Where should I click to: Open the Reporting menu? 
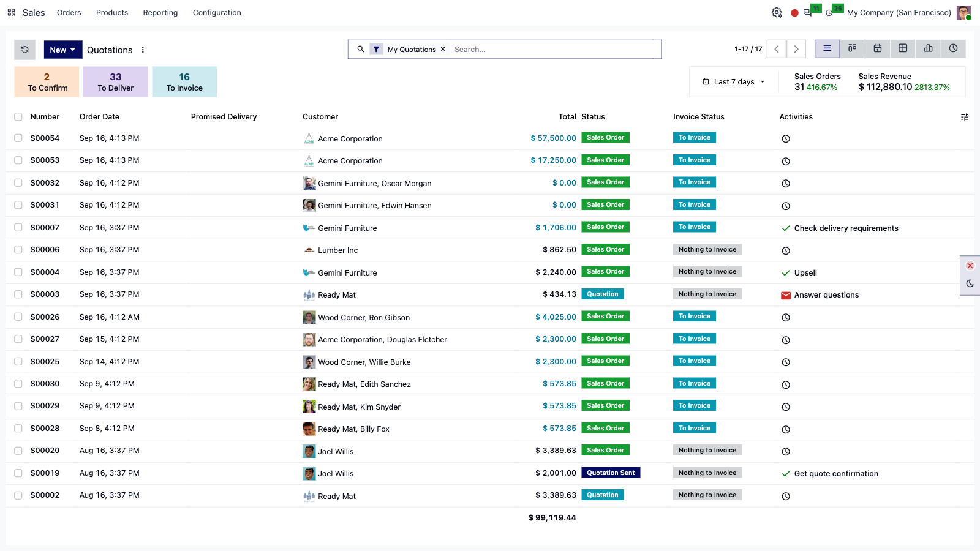(160, 13)
